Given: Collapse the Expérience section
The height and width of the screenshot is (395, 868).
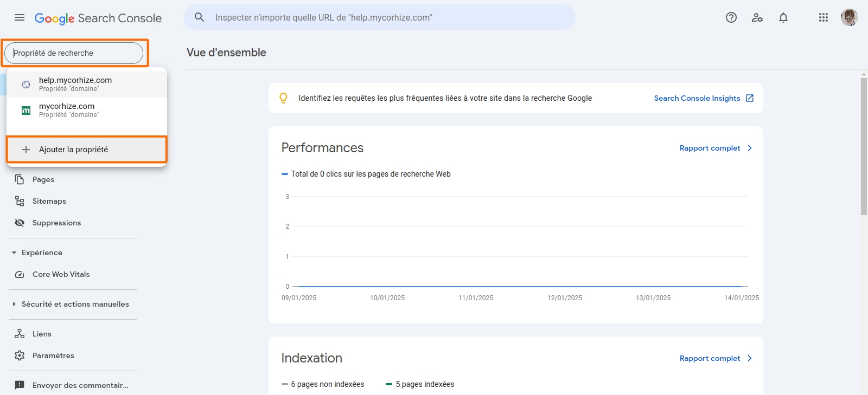Looking at the screenshot, I should tap(14, 252).
